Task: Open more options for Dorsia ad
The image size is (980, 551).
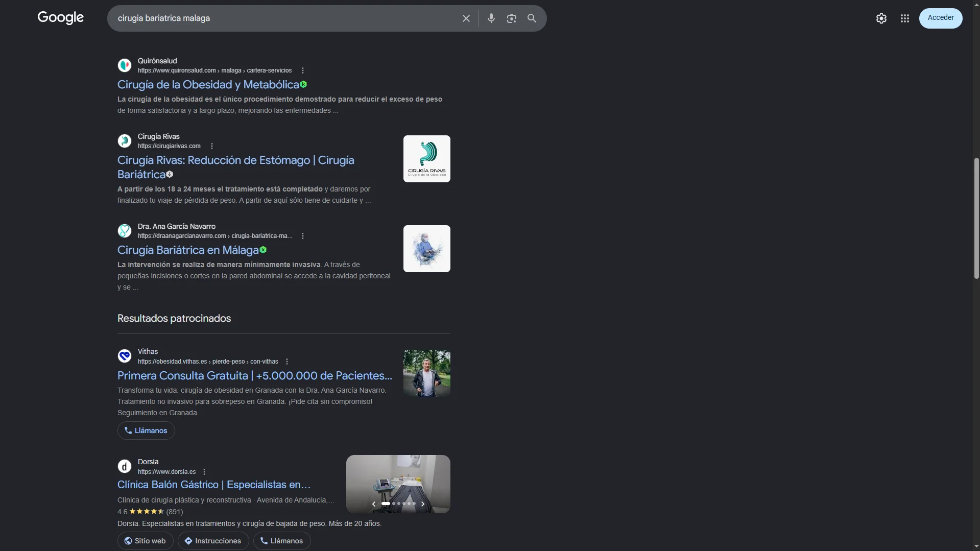Action: pos(204,472)
